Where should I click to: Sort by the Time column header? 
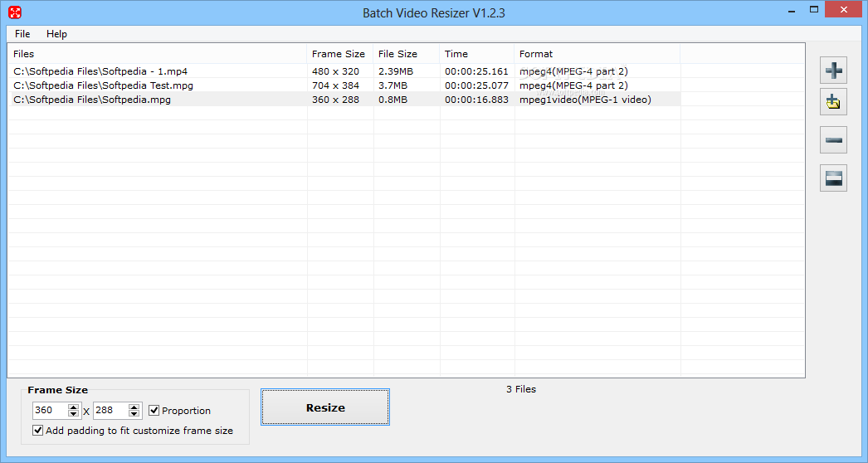pyautogui.click(x=476, y=54)
